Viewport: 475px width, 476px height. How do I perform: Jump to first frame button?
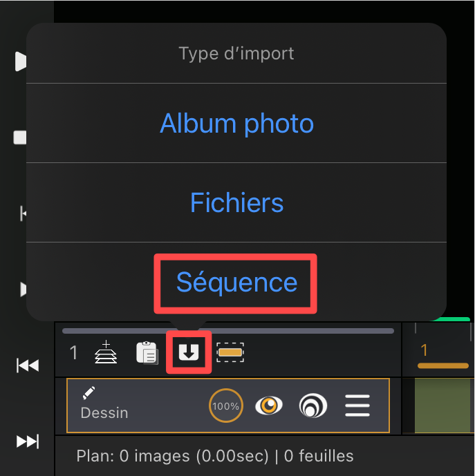tap(28, 365)
